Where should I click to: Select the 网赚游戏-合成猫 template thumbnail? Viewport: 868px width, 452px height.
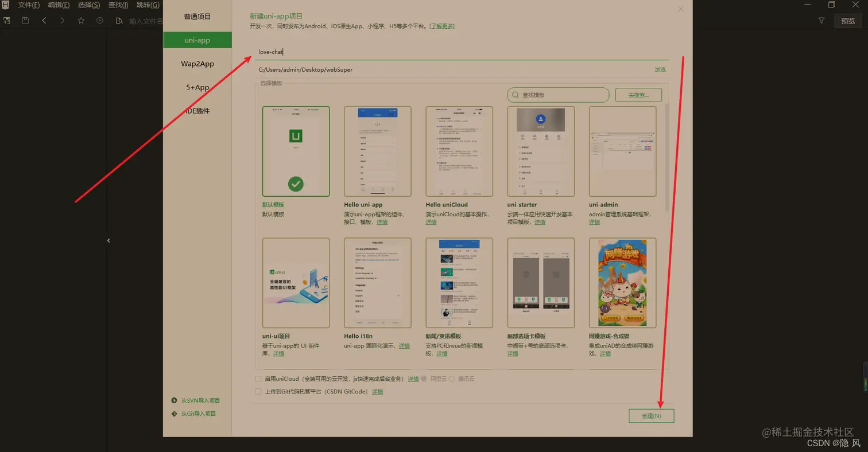pos(622,283)
